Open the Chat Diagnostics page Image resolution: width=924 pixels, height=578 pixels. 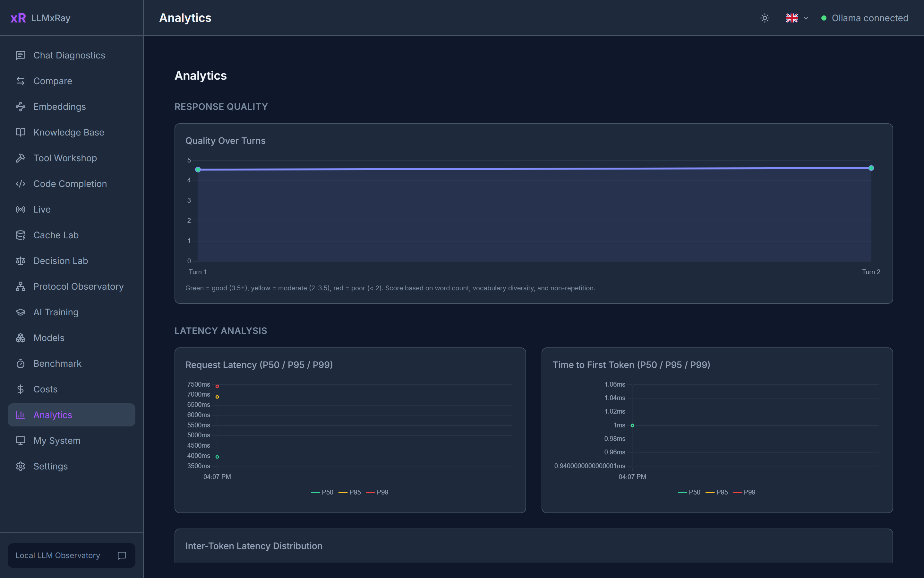(x=72, y=56)
